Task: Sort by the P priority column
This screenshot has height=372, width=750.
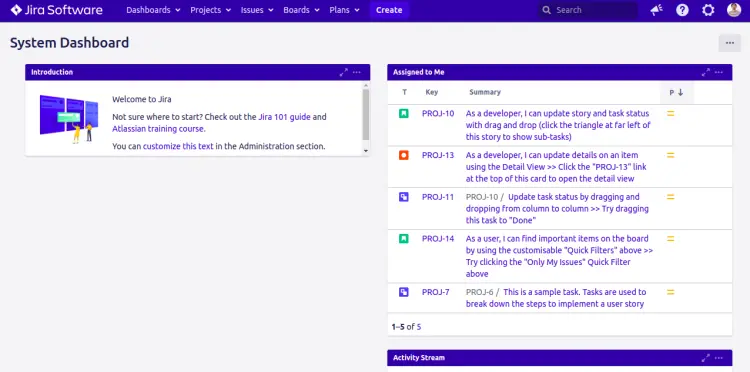Action: click(x=676, y=93)
